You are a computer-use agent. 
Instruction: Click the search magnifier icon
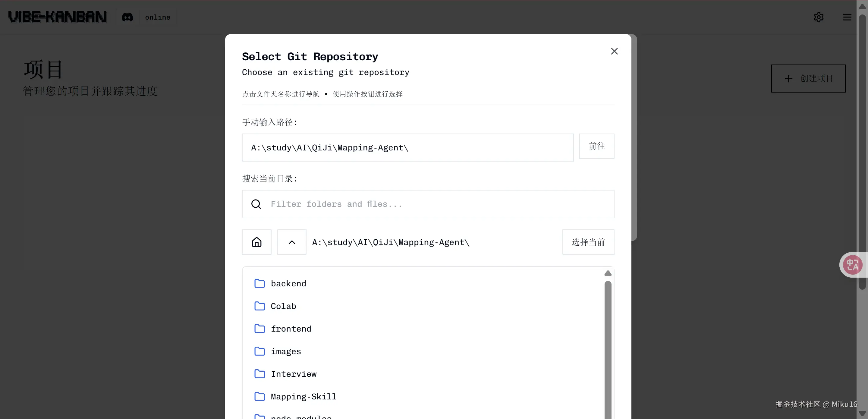pos(256,204)
